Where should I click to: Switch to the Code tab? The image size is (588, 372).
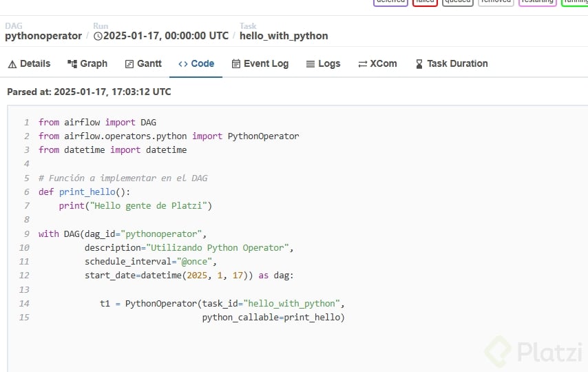(196, 63)
